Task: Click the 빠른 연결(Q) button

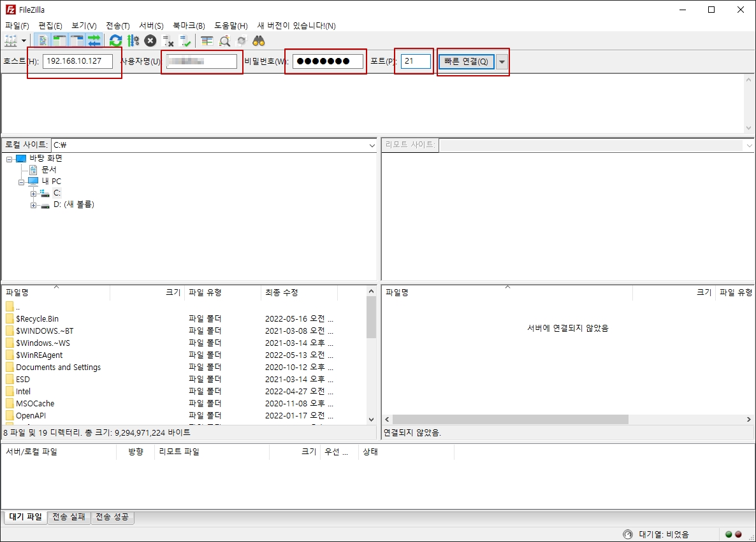Action: (x=466, y=61)
